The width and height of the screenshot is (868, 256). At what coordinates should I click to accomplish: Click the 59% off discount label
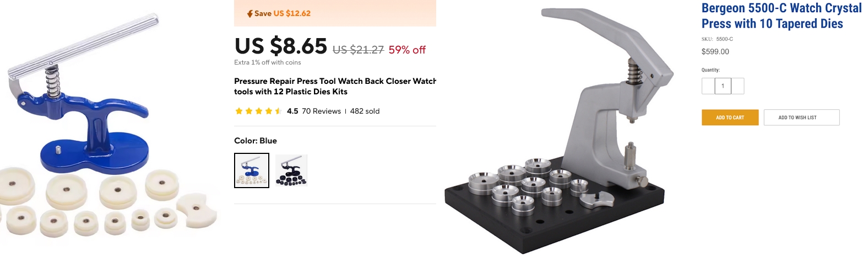click(x=407, y=50)
